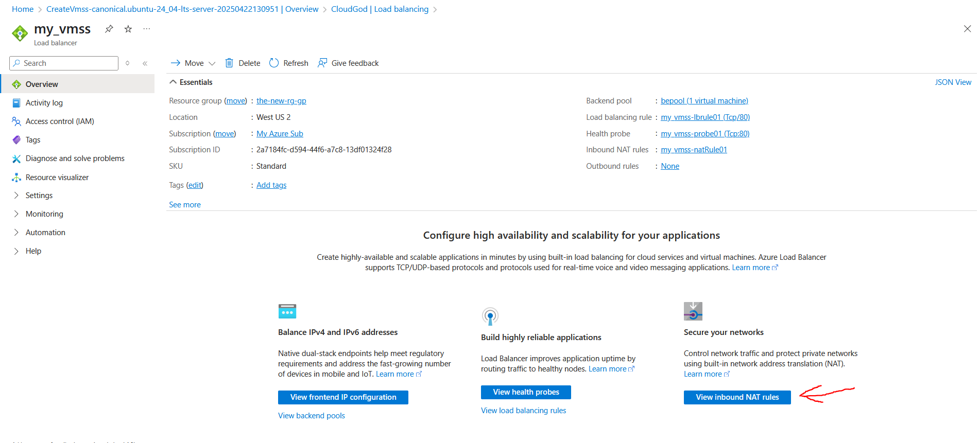Click the Tags icon in sidebar

point(16,140)
